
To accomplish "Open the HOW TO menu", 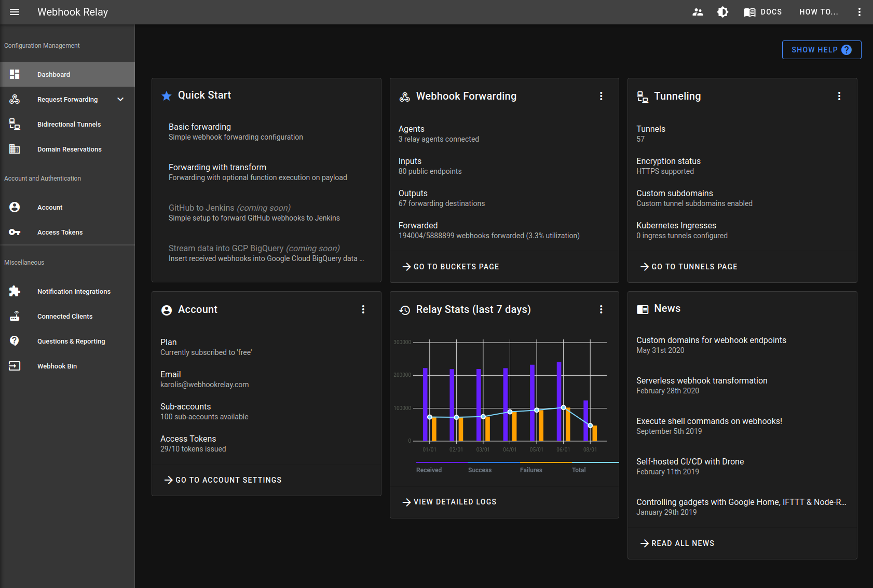I will (819, 11).
